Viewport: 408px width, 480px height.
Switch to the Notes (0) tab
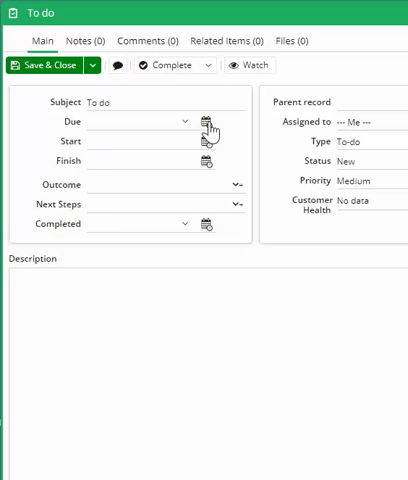[86, 41]
